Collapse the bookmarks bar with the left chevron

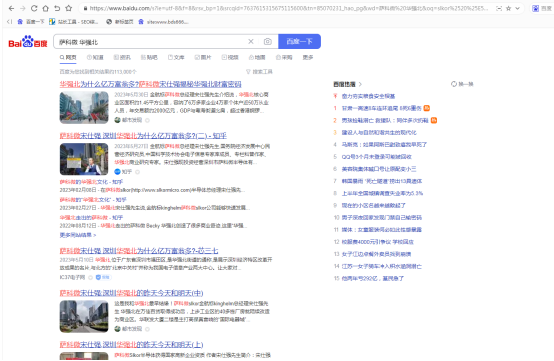10,22
